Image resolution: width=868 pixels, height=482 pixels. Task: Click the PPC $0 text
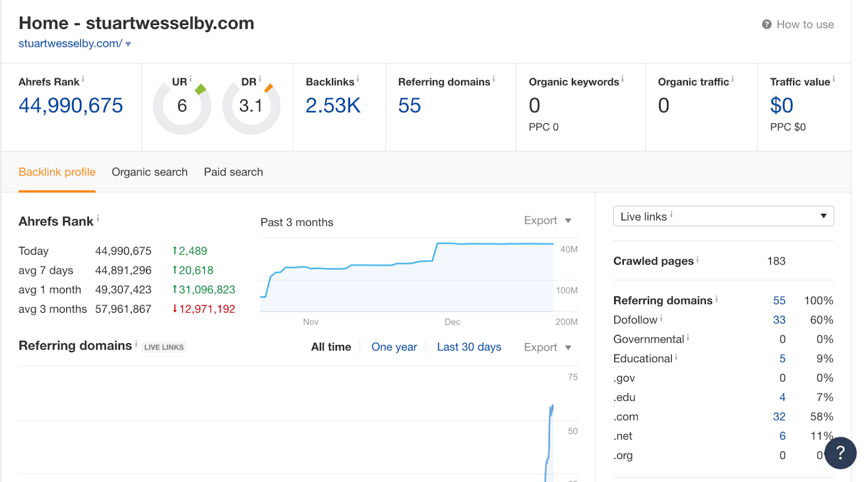pos(788,127)
